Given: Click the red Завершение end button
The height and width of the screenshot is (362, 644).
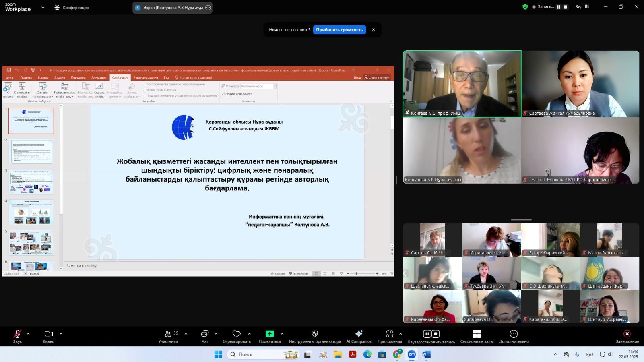Looking at the screenshot, I should coord(627,337).
